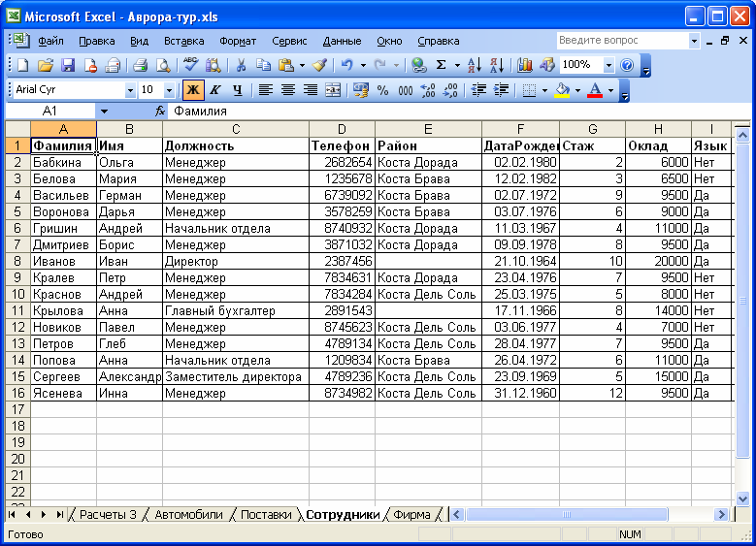756x546 pixels.
Task: Select column C header
Action: [236, 129]
